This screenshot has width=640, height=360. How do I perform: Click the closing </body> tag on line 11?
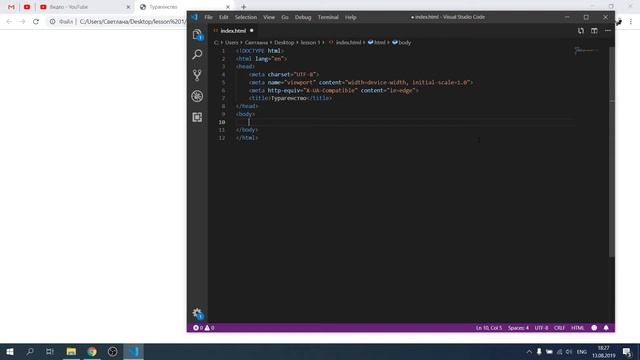click(247, 130)
